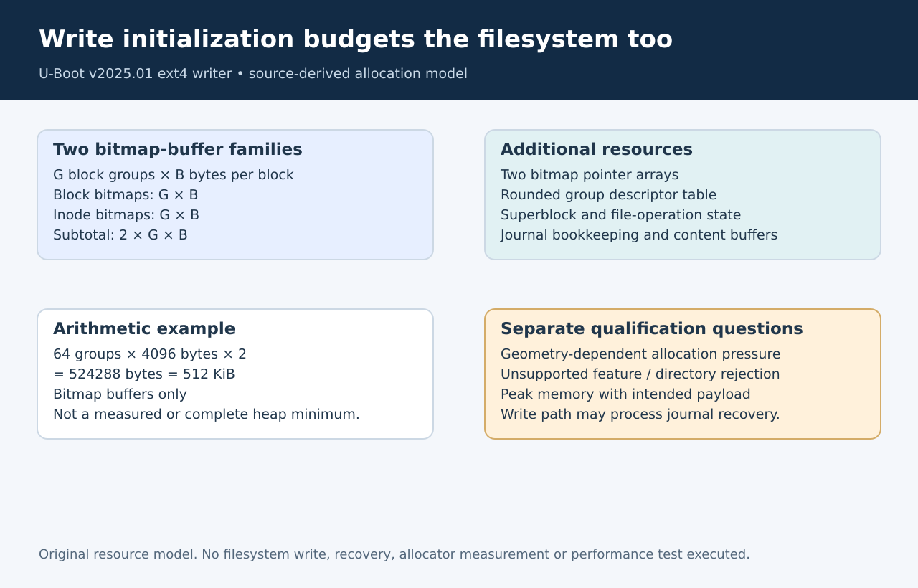Select the U-Boot v2025.01 ext4 writer subtitle

coord(253,73)
